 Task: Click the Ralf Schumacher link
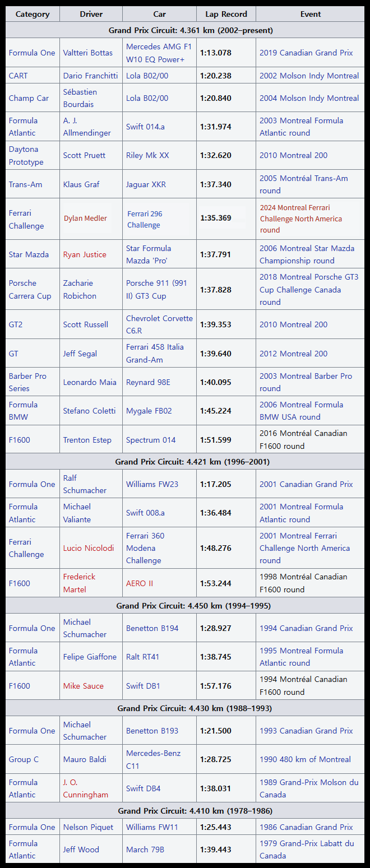(85, 484)
